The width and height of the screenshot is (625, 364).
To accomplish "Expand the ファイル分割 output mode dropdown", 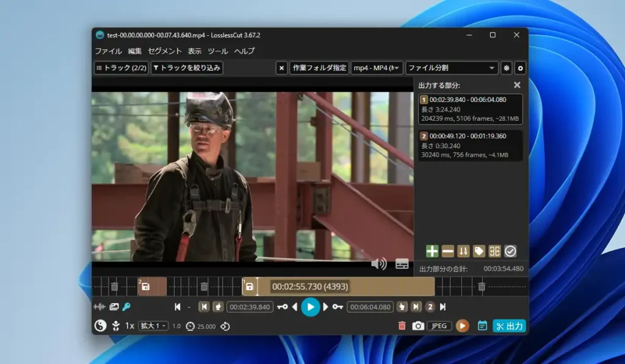I will point(452,68).
